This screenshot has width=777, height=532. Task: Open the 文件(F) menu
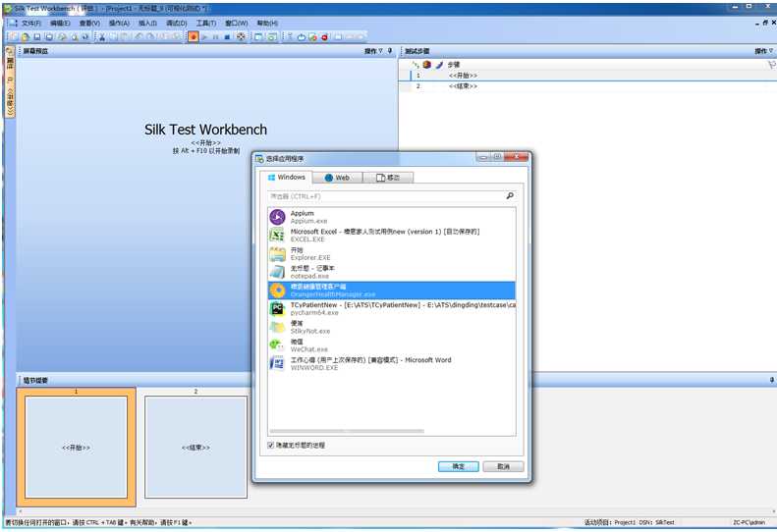coord(31,23)
